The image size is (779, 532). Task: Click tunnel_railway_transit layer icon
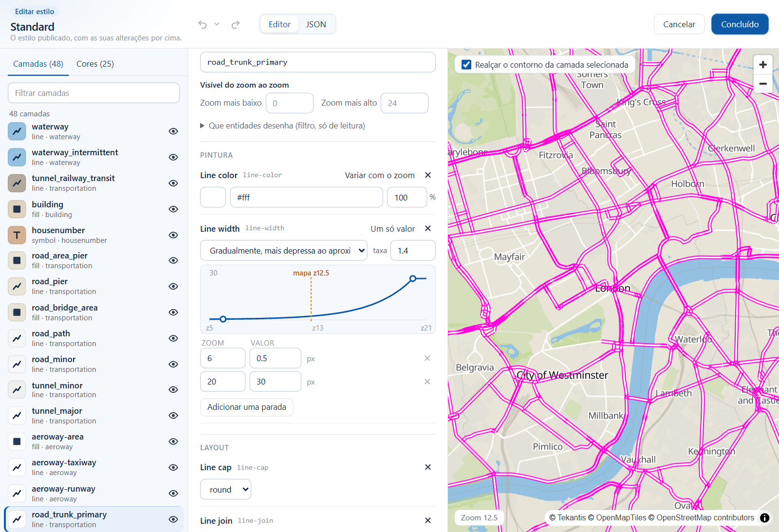click(17, 183)
